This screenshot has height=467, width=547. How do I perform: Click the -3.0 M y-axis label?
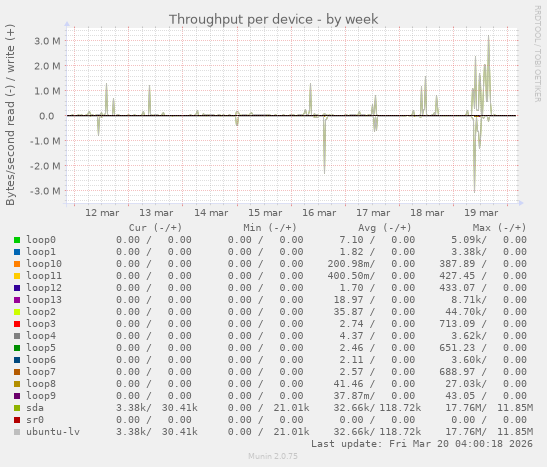[45, 191]
